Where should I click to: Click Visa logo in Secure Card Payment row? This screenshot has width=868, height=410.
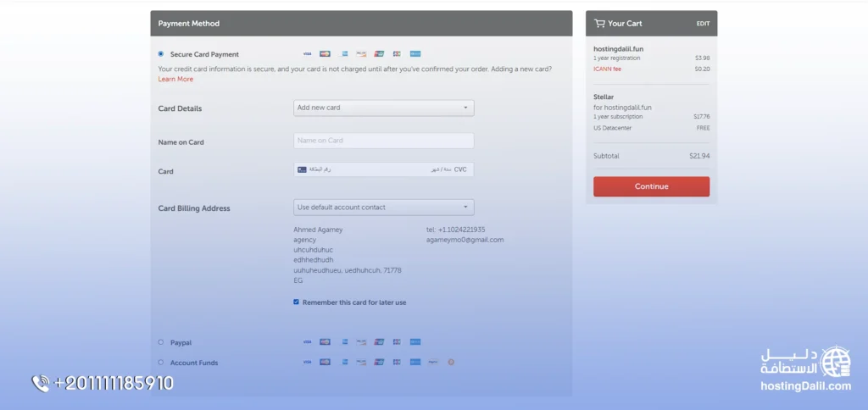(x=307, y=53)
